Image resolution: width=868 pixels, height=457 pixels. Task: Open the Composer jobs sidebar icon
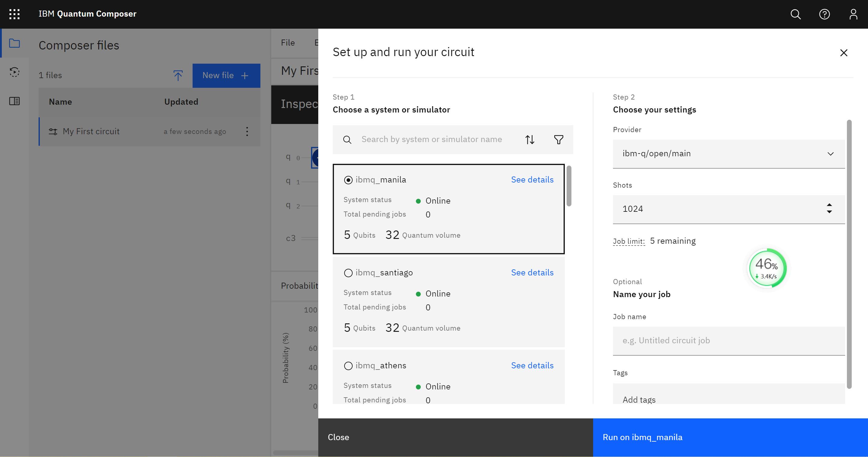tap(14, 72)
